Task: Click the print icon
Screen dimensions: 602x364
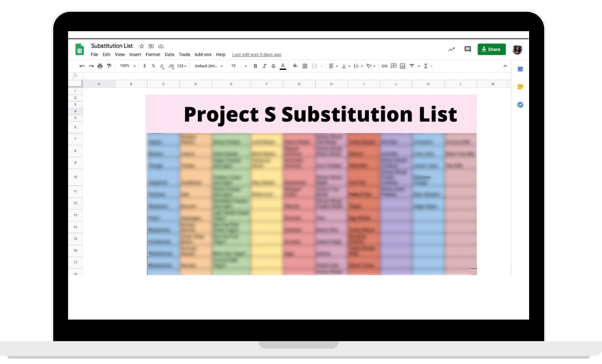Action: 100,66
